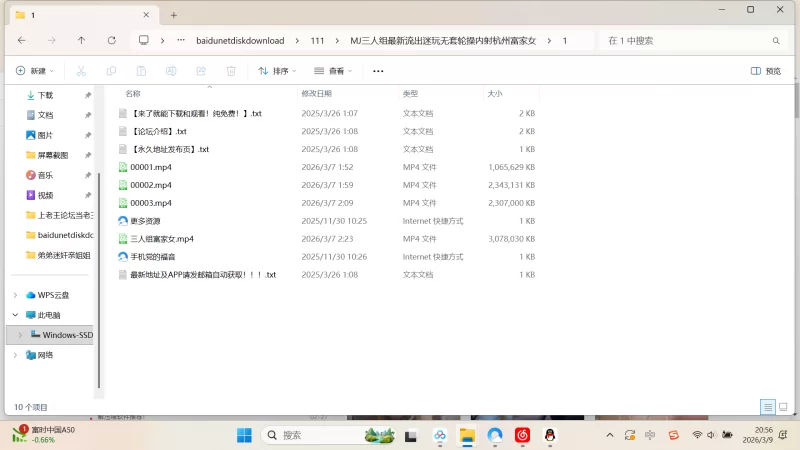800x450 pixels.
Task: Open the 查看 view dropdown
Action: click(334, 71)
